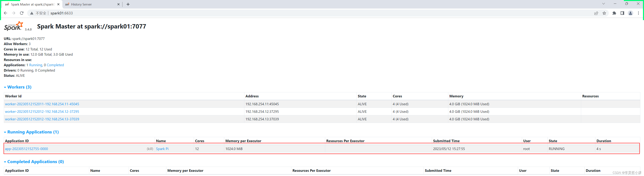Minimize the browser window

pyautogui.click(x=615, y=4)
